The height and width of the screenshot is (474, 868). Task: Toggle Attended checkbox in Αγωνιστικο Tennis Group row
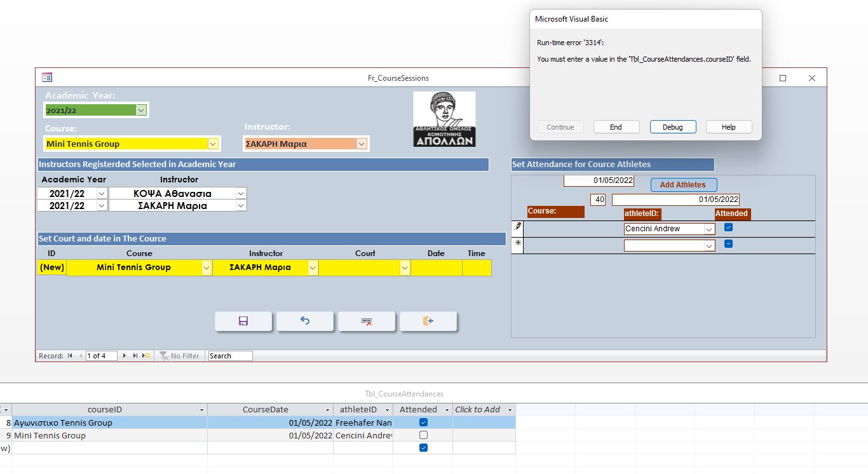click(x=424, y=423)
